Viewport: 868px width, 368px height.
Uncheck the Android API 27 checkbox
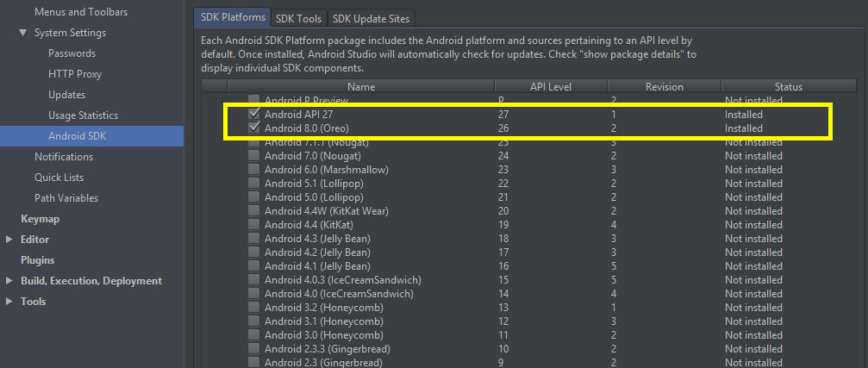pos(253,115)
